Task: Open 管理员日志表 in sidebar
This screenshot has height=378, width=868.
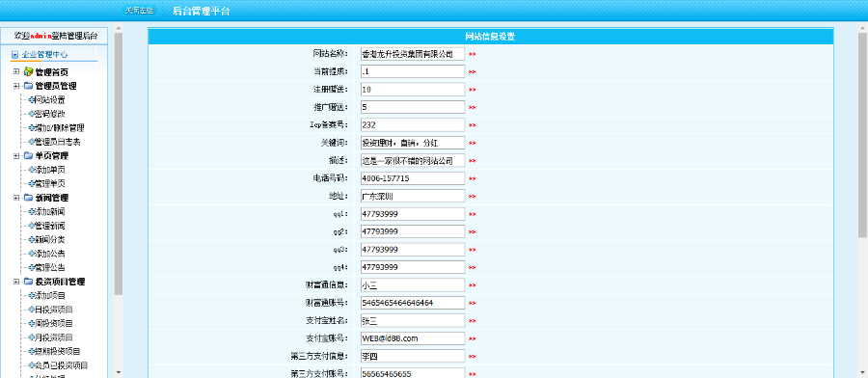Action: 58,143
